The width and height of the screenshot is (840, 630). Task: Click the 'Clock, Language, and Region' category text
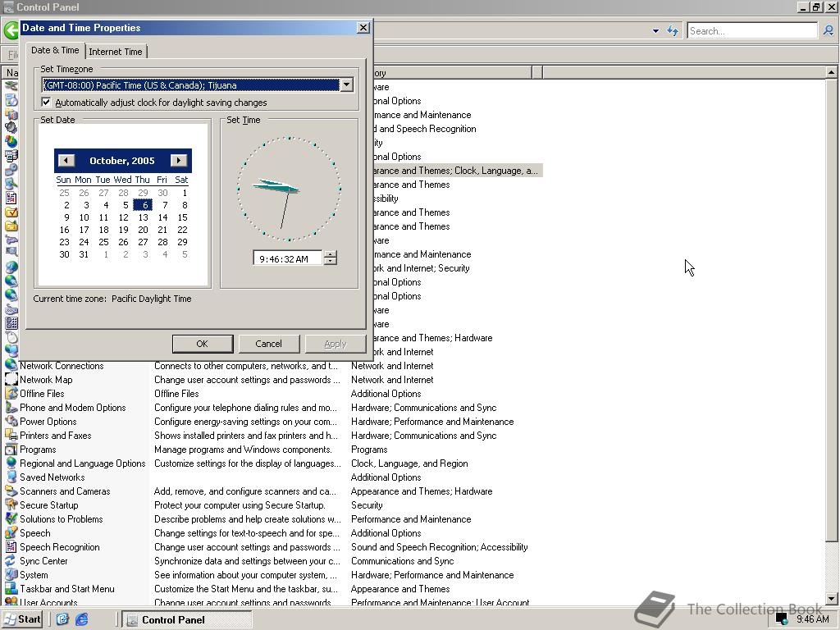point(409,463)
